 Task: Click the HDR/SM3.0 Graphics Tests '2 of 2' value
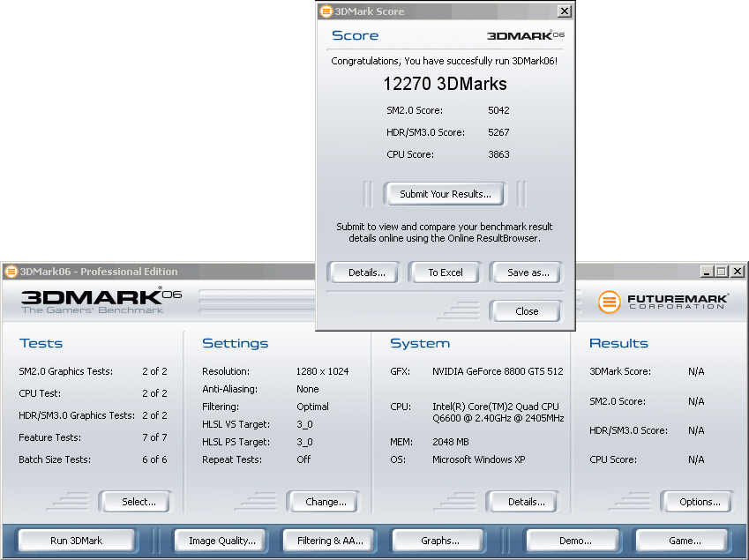coord(154,415)
